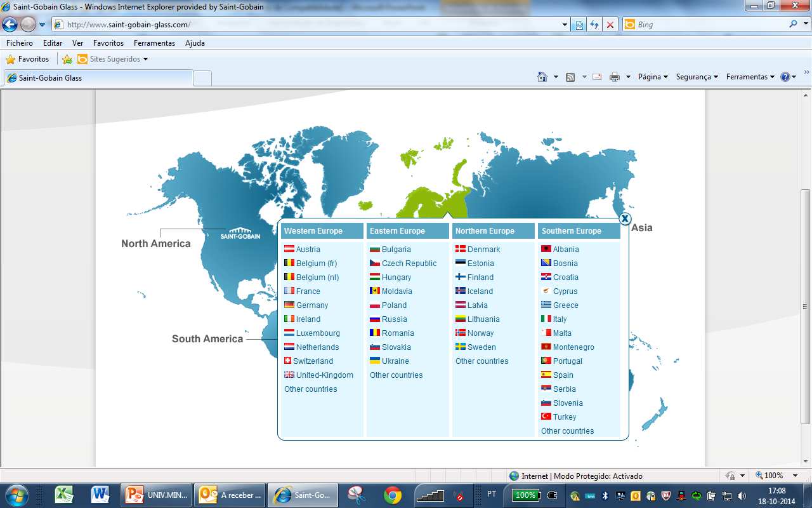Viewport: 812px width, 508px height.
Task: Close the Europe countries popup with X
Action: (x=625, y=219)
